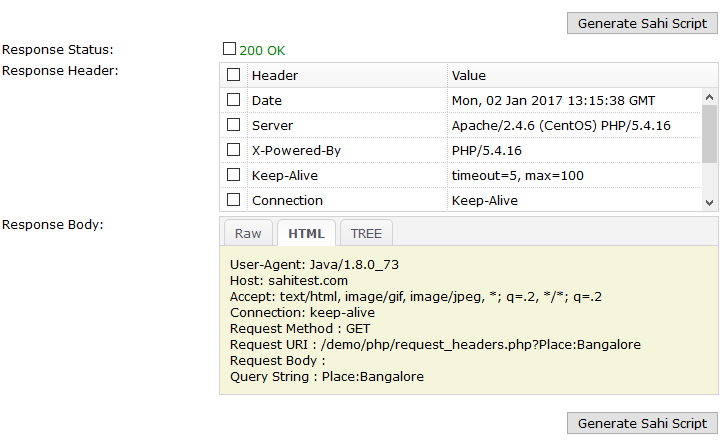Check the Server header checkbox
Viewport: 725px width, 445px height.
[233, 125]
